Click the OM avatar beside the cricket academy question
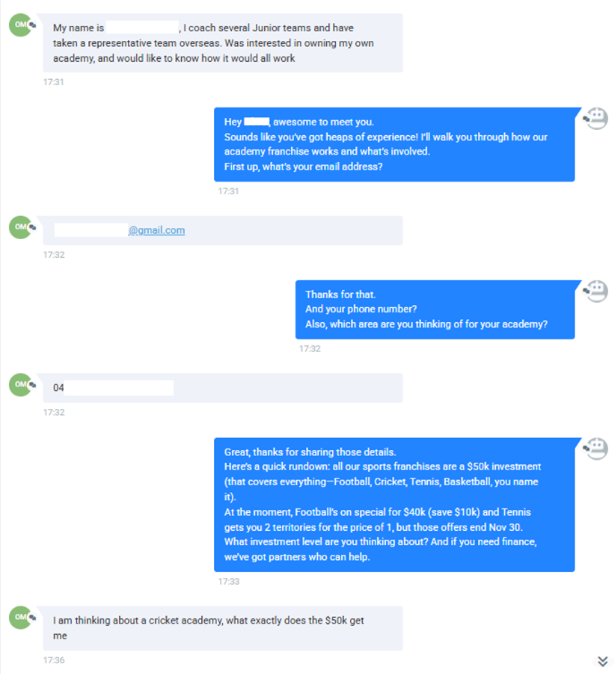The width and height of the screenshot is (616, 674). [x=21, y=617]
